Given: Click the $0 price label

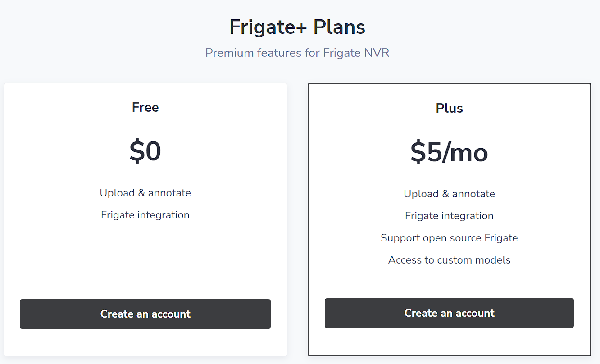Looking at the screenshot, I should tap(145, 151).
